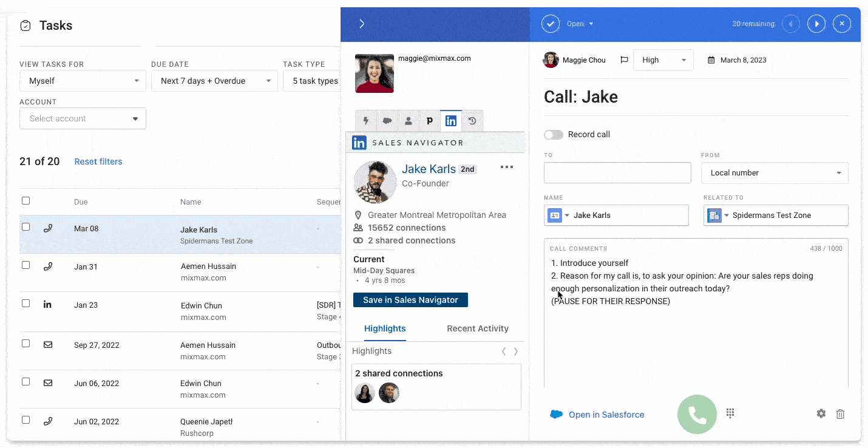Select the contact person icon tab

tap(409, 121)
